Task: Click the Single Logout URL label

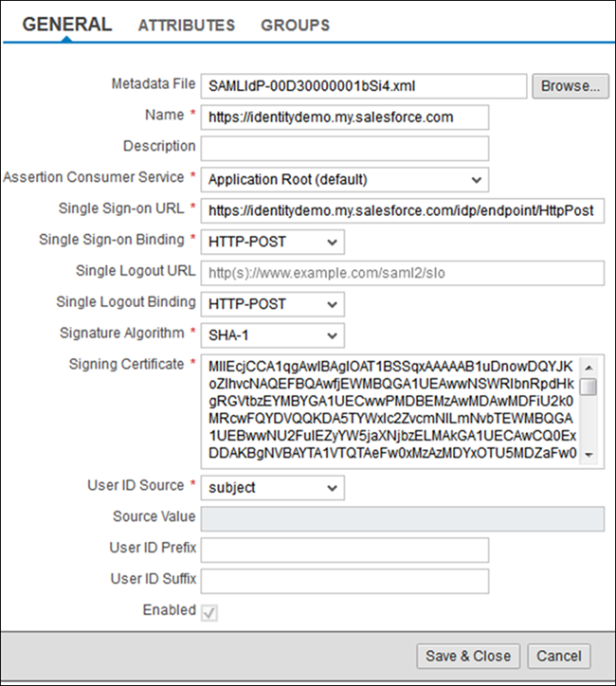Action: click(x=136, y=271)
